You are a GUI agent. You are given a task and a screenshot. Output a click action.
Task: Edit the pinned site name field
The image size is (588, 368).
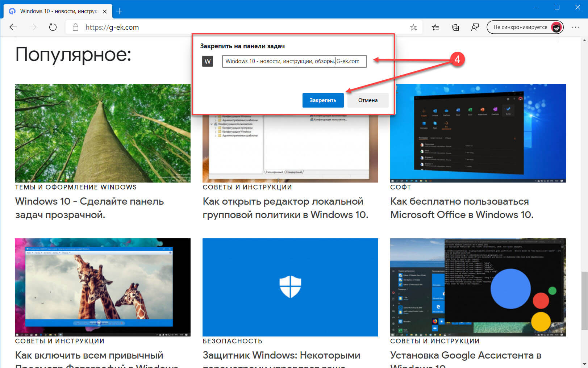coord(294,61)
